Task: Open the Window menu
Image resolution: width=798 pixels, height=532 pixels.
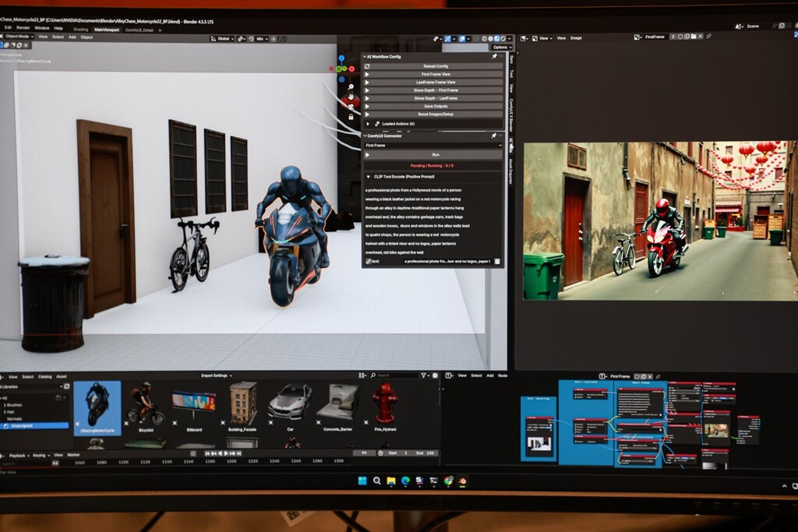Action: point(42,28)
